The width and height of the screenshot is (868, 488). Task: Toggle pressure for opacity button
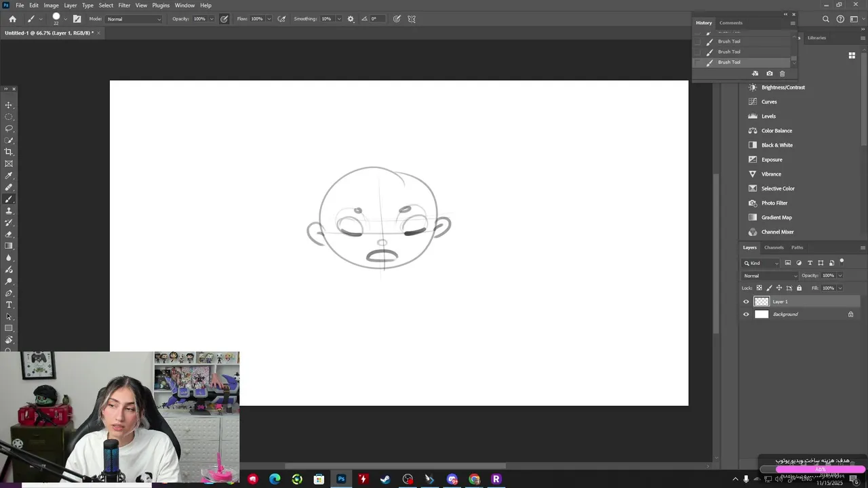click(224, 19)
